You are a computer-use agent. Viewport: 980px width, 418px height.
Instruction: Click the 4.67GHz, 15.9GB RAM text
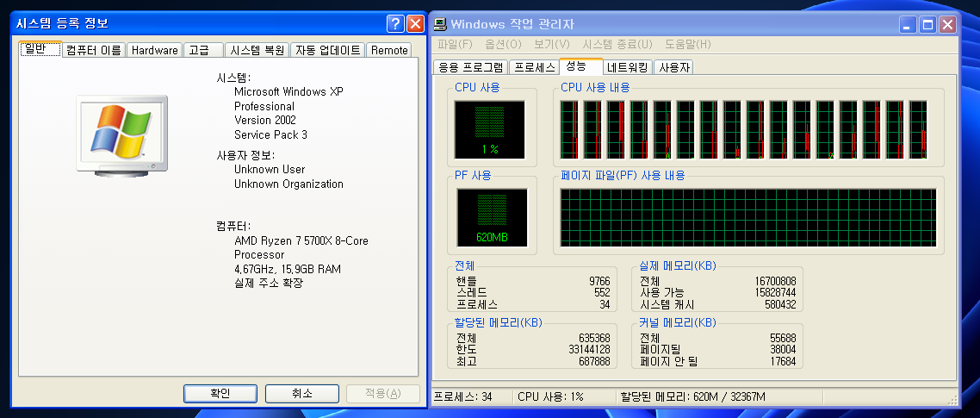[x=288, y=269]
